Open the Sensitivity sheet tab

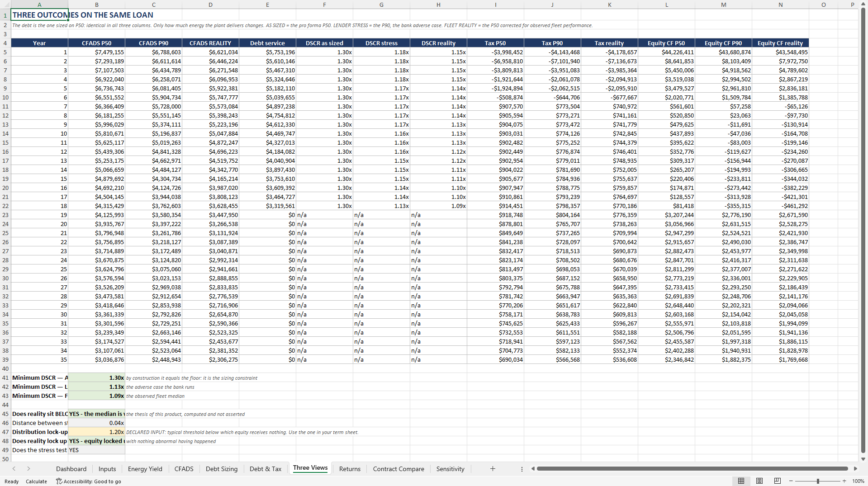pyautogui.click(x=450, y=469)
